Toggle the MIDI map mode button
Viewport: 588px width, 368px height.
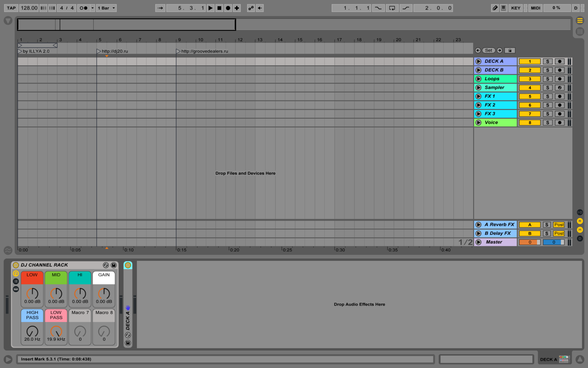[536, 8]
